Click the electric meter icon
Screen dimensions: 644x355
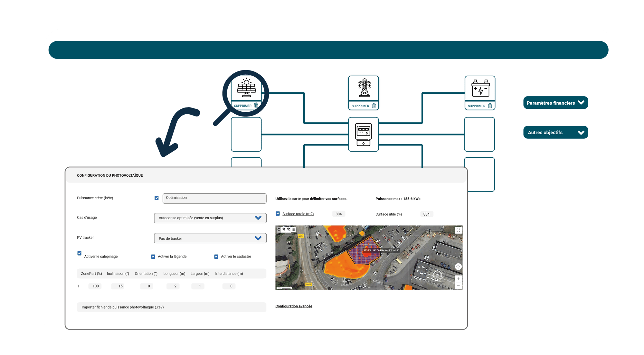pyautogui.click(x=364, y=134)
